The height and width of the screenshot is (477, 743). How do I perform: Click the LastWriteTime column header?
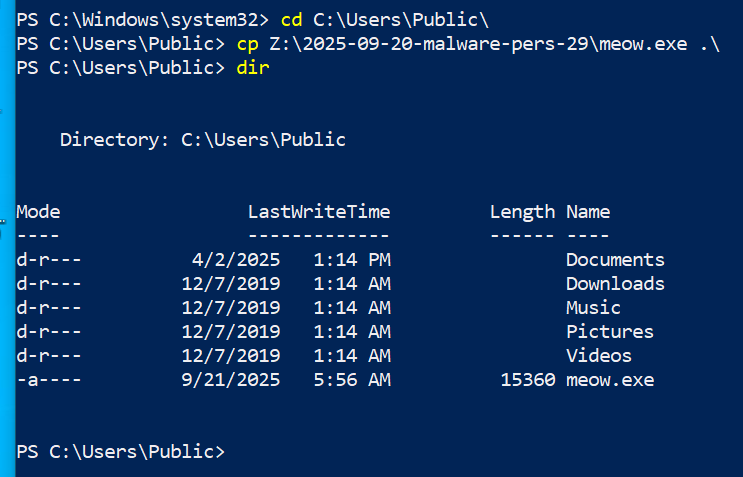pos(319,212)
